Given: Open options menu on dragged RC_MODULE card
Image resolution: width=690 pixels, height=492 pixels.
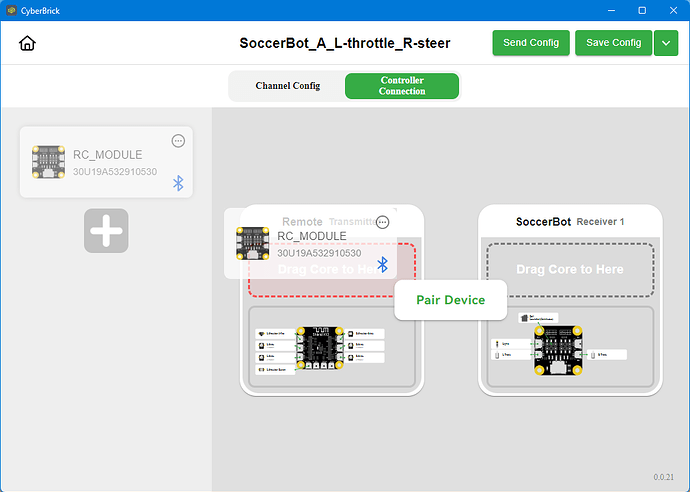Looking at the screenshot, I should click(382, 222).
